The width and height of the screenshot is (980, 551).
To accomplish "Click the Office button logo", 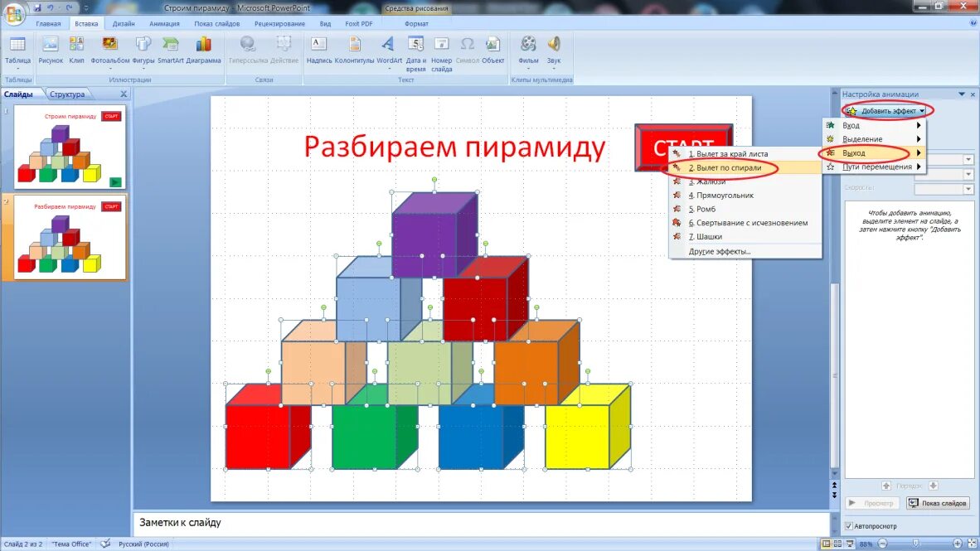I will [x=13, y=14].
